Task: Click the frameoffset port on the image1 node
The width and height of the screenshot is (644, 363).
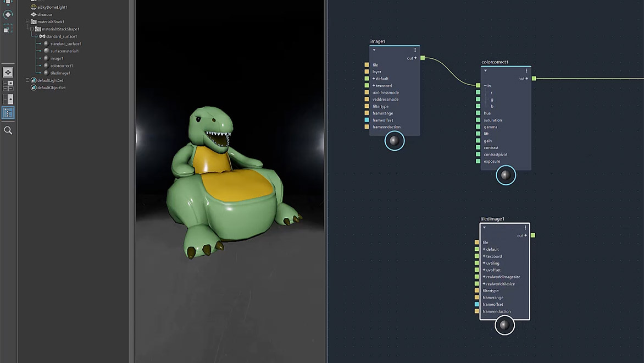Action: [367, 120]
